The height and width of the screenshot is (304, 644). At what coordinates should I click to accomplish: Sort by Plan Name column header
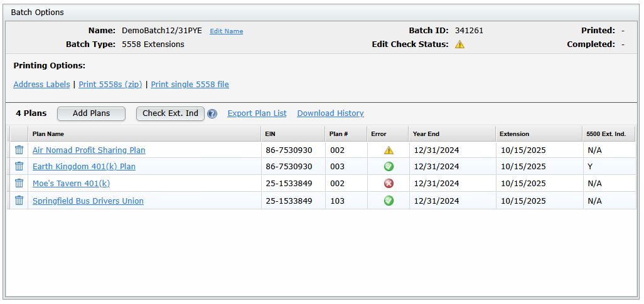click(x=144, y=134)
